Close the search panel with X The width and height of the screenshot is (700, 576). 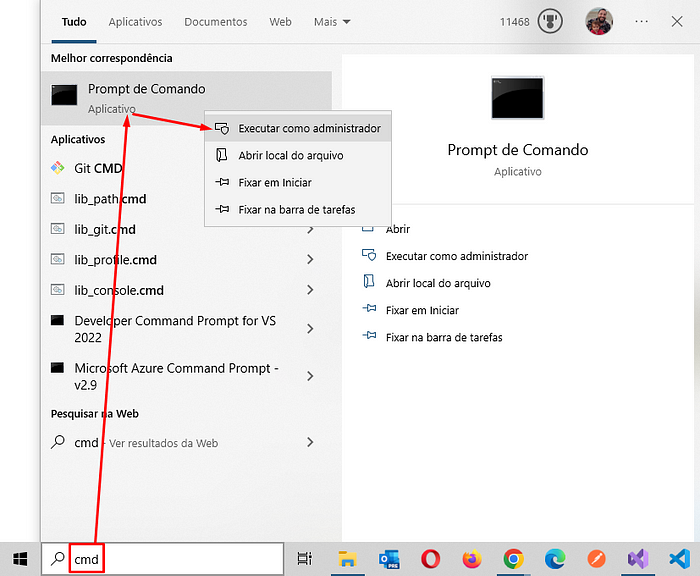(677, 21)
